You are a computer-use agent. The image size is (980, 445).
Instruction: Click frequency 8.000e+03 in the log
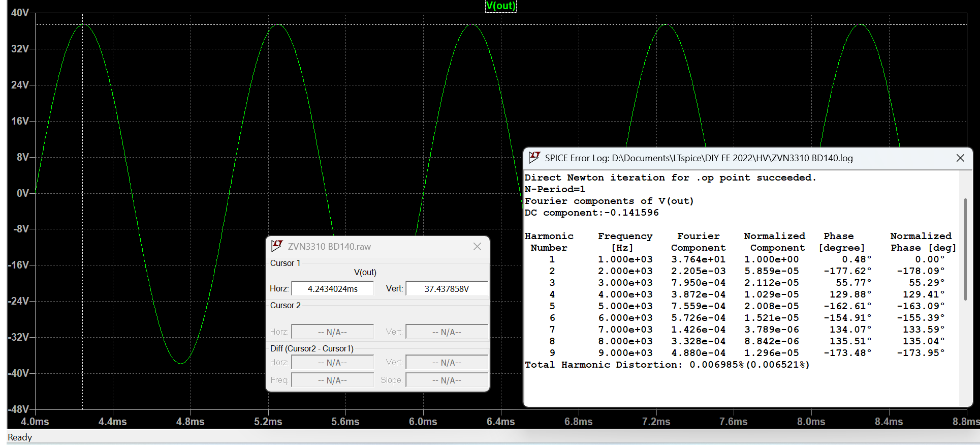tap(625, 341)
